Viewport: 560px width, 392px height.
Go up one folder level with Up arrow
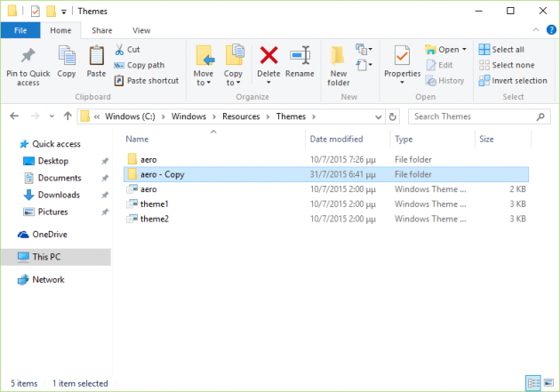(x=68, y=116)
